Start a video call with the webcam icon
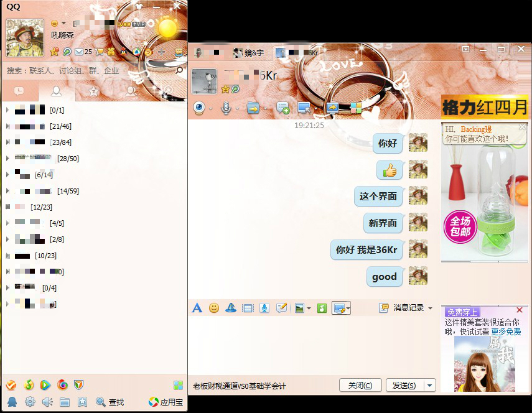532x413 pixels. click(x=198, y=107)
